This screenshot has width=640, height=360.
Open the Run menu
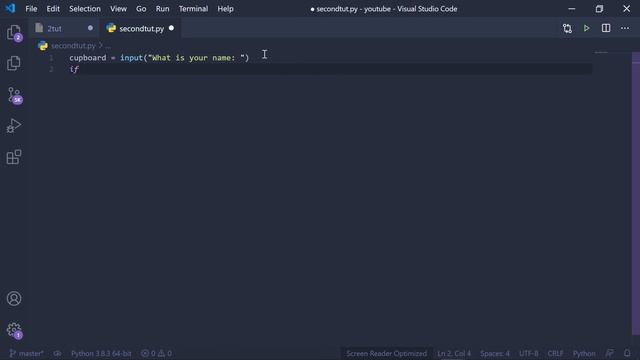point(162,9)
